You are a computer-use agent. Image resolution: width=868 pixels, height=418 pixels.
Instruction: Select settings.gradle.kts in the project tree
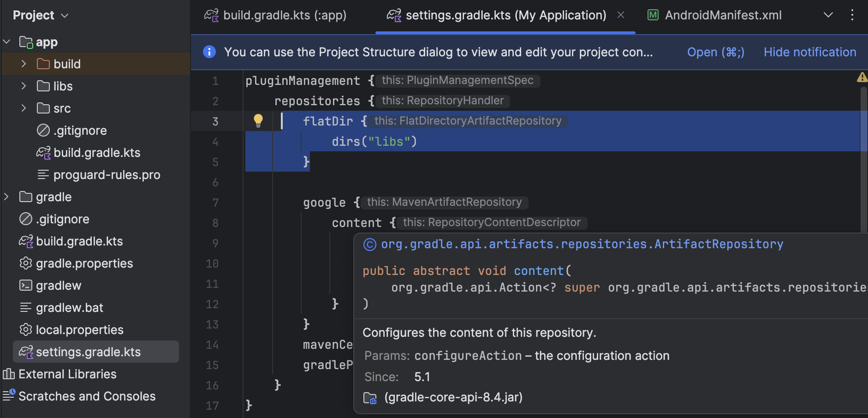tap(96, 352)
